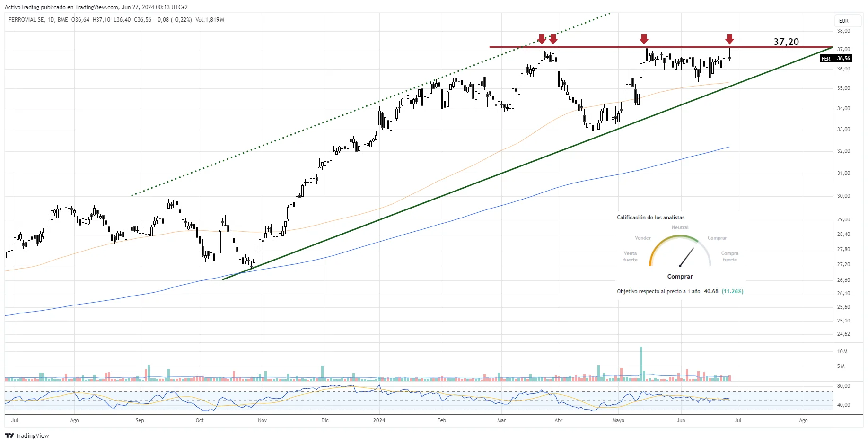The image size is (868, 444).
Task: Click the Oct label on time axis
Action: (200, 420)
